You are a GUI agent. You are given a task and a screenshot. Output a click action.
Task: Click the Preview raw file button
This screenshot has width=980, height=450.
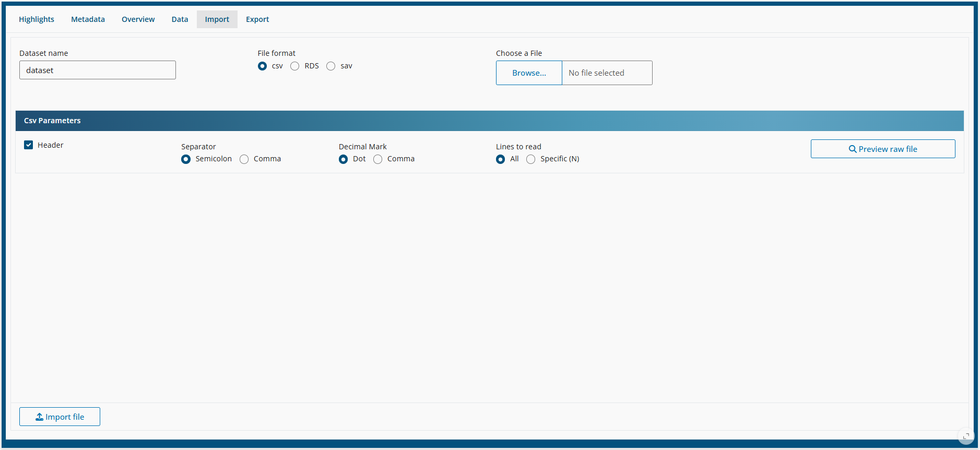click(x=882, y=149)
